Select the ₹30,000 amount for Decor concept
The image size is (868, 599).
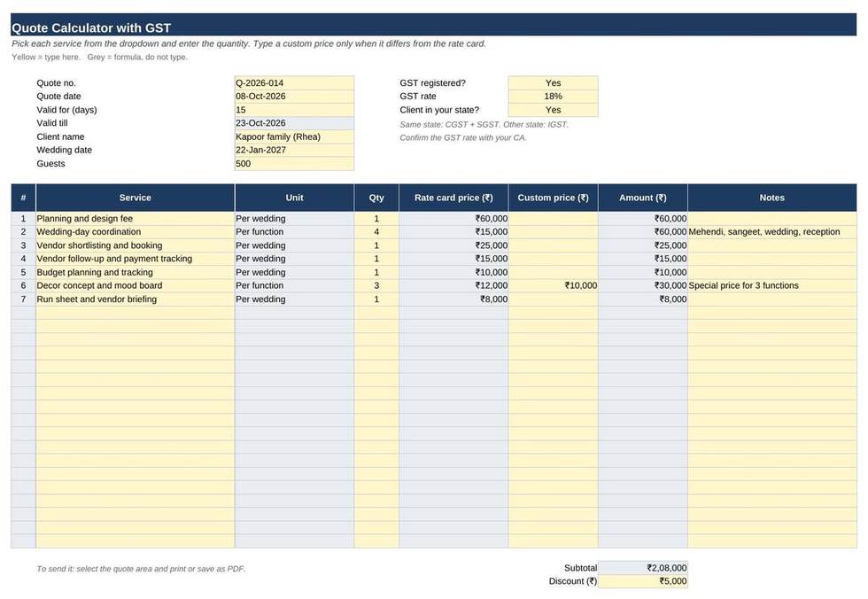(x=643, y=285)
